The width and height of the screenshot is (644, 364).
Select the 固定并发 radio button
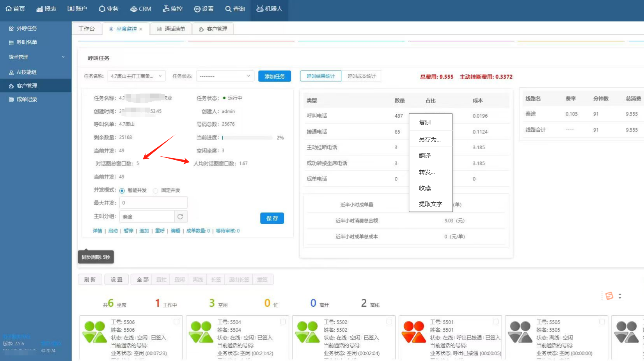(x=156, y=191)
